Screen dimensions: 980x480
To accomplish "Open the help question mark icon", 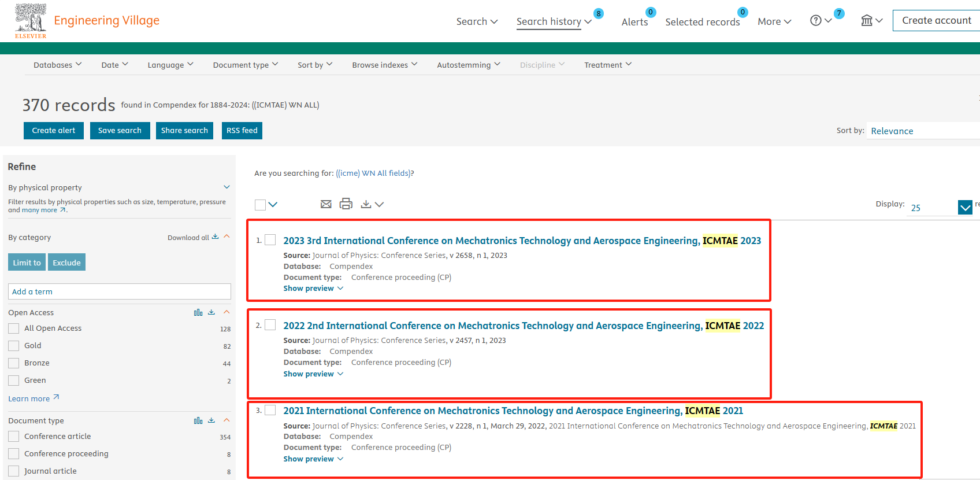I will [816, 21].
